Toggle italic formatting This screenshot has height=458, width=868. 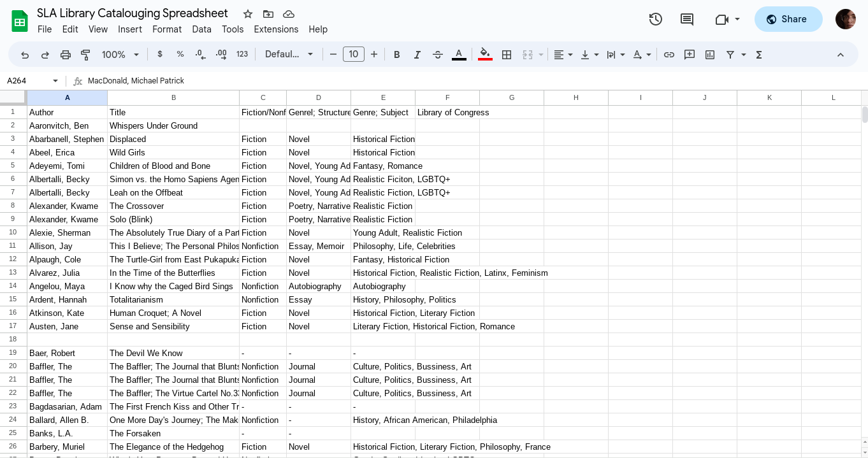417,55
